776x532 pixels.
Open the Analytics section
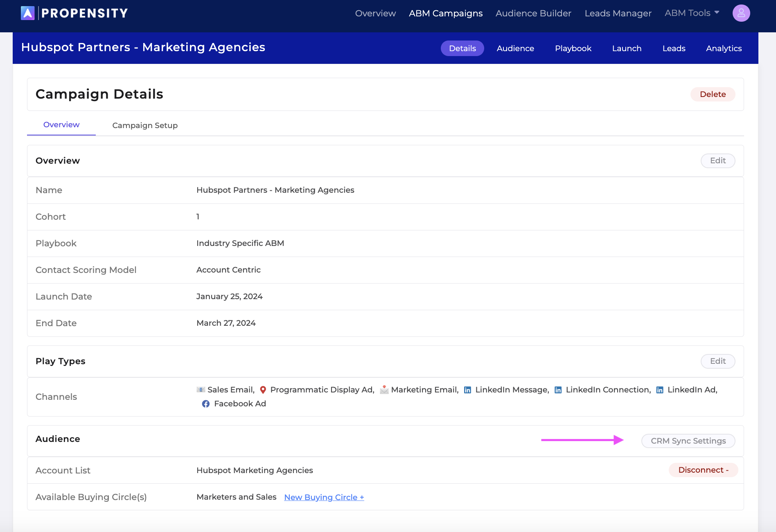pyautogui.click(x=724, y=48)
